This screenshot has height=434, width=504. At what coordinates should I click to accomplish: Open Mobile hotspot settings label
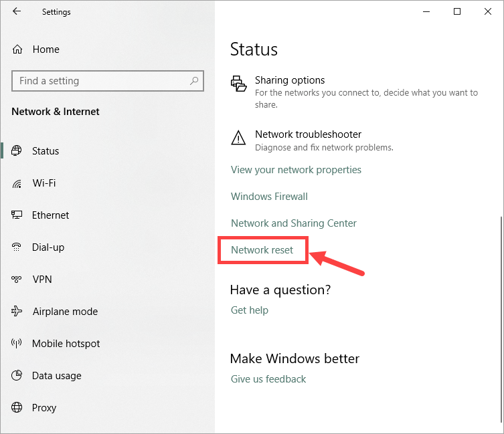tap(66, 344)
